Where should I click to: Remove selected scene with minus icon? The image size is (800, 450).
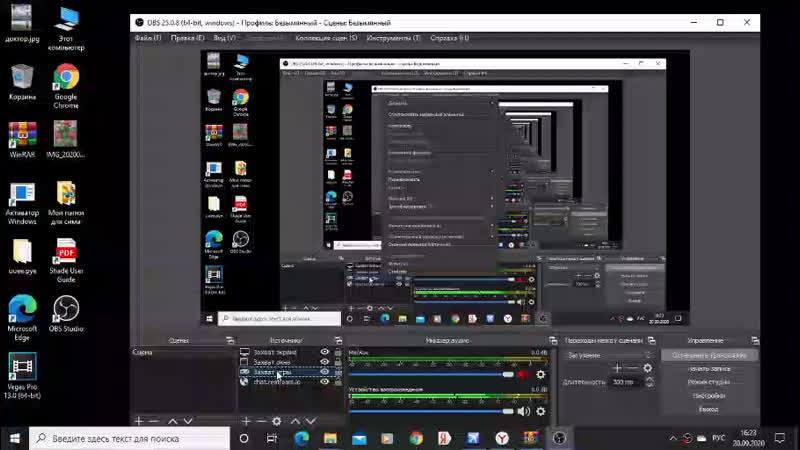click(153, 421)
